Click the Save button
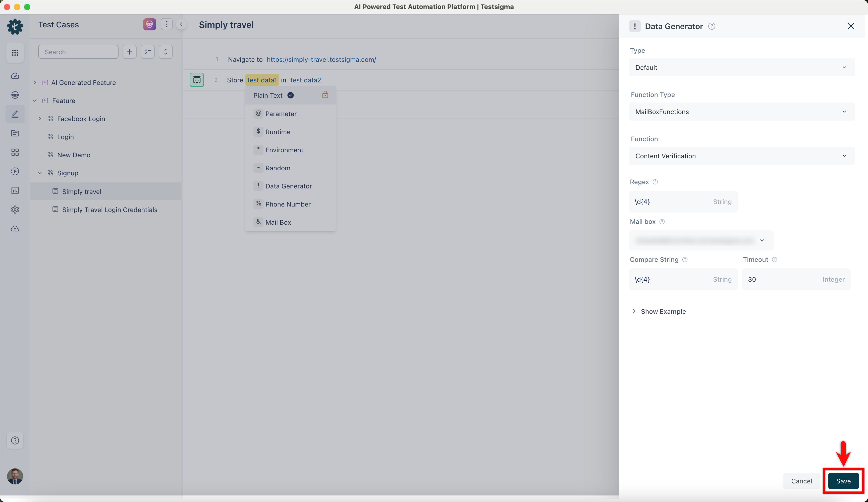This screenshot has width=868, height=502. [x=843, y=481]
